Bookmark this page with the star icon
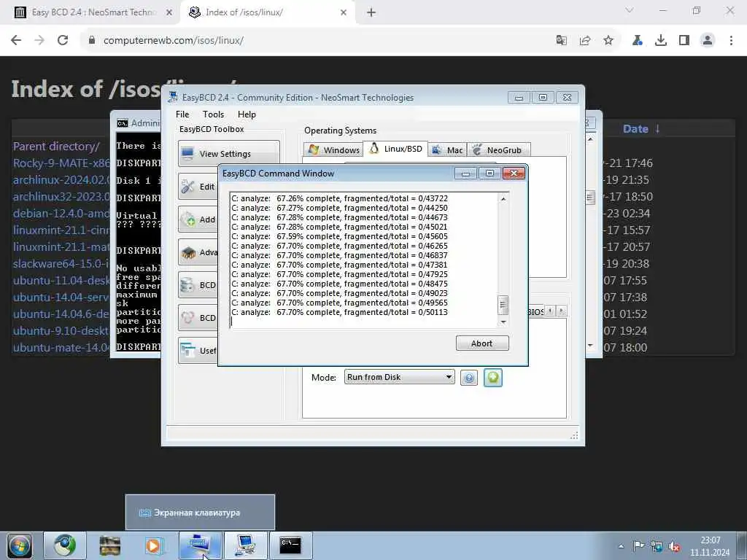 tap(608, 41)
